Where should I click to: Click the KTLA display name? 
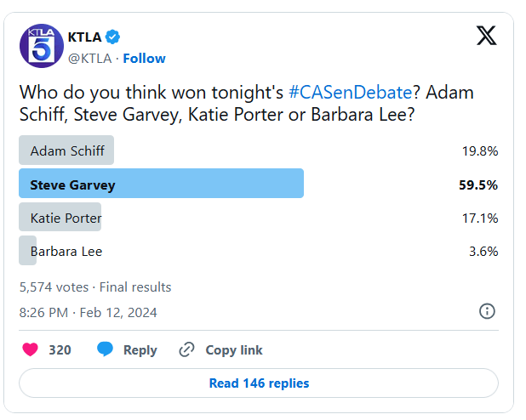click(84, 37)
